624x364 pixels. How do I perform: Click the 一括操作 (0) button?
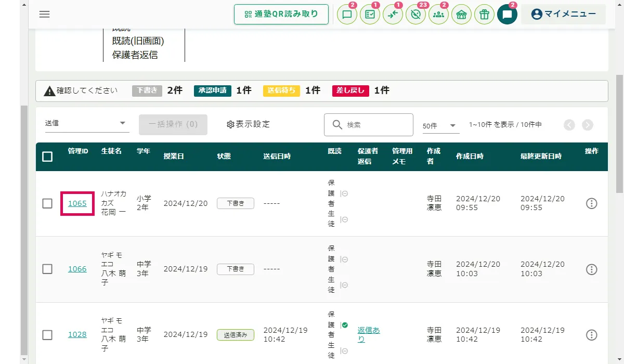pyautogui.click(x=173, y=125)
